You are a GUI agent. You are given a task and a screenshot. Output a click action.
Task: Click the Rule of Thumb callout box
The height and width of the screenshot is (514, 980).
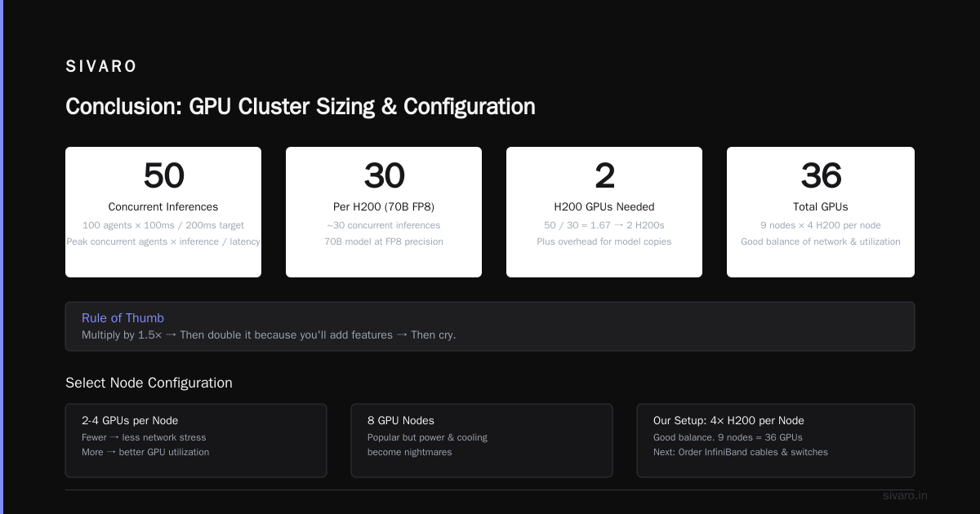(x=490, y=326)
